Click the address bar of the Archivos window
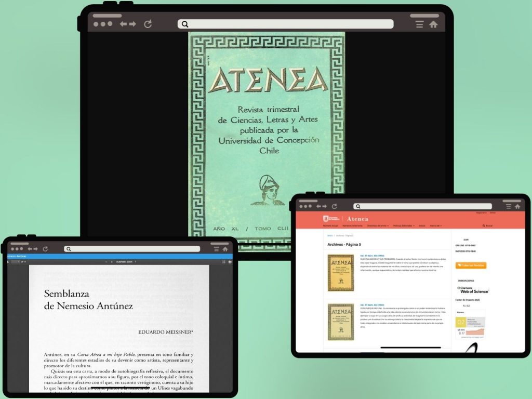The image size is (532, 399). pos(423,206)
